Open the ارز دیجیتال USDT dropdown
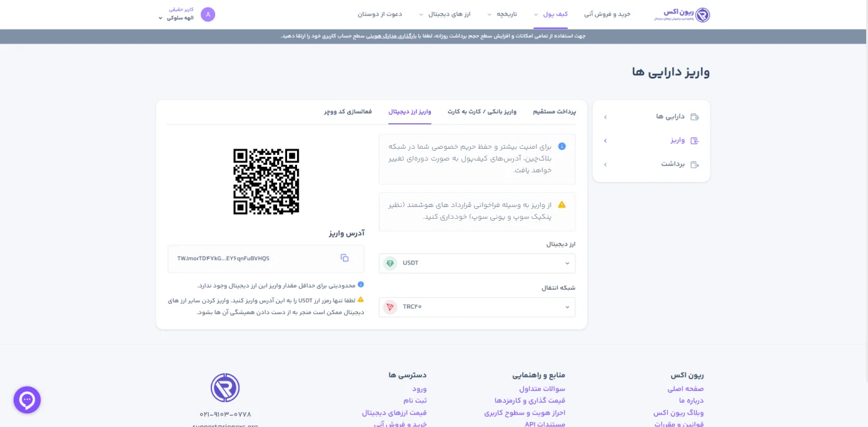Image resolution: width=868 pixels, height=427 pixels. click(477, 263)
